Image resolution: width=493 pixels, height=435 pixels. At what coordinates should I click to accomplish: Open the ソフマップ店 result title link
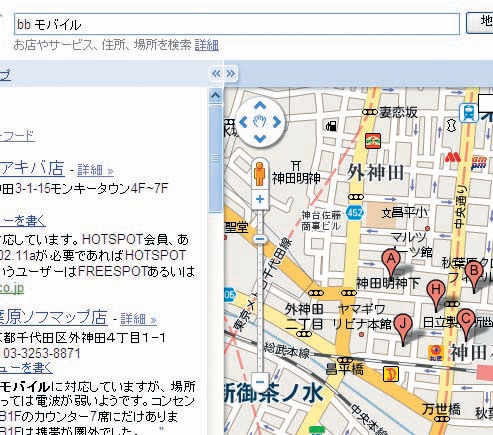point(53,317)
